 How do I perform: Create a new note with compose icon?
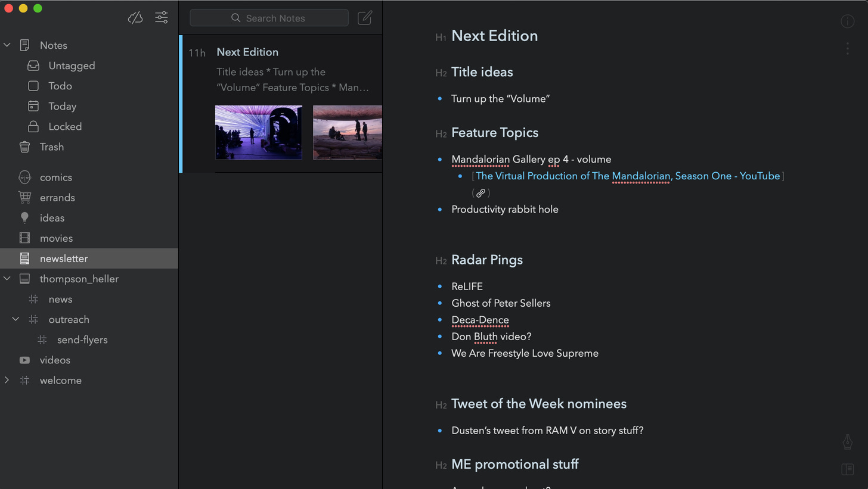(365, 18)
